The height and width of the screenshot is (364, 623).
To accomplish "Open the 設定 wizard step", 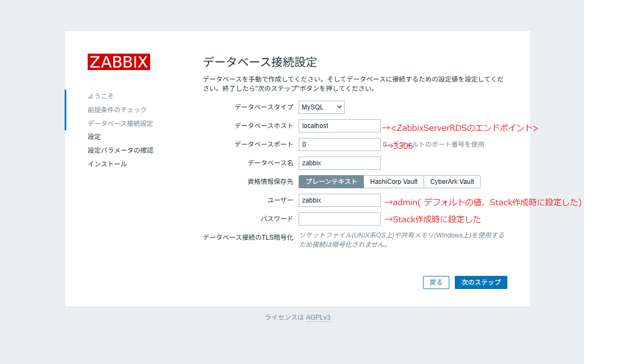I will click(x=94, y=136).
